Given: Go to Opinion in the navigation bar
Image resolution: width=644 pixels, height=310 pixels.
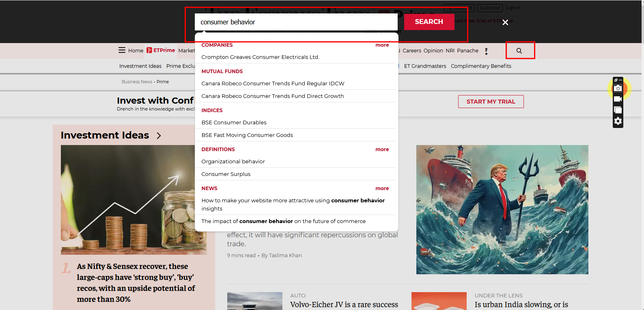Looking at the screenshot, I should coord(433,51).
